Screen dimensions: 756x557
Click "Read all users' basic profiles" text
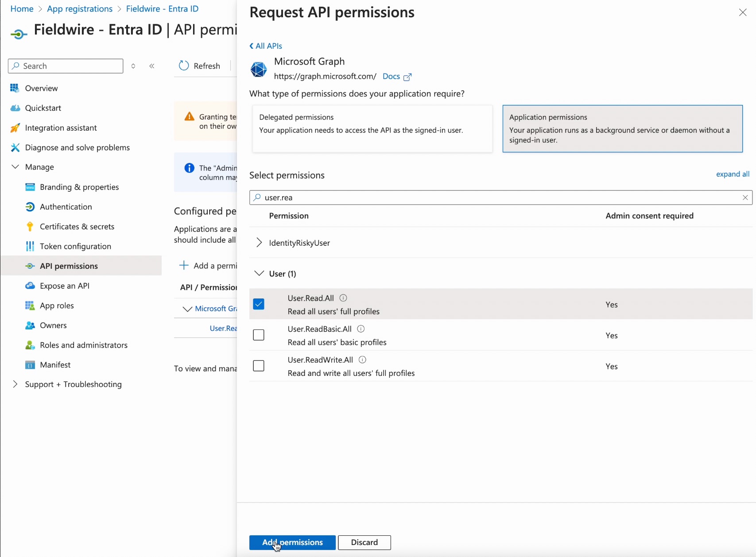337,342
